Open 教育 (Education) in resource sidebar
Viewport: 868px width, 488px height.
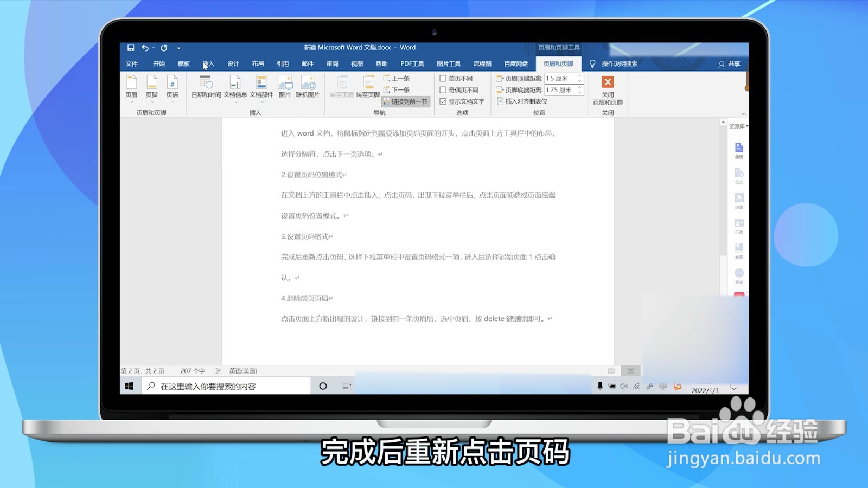pyautogui.click(x=739, y=251)
